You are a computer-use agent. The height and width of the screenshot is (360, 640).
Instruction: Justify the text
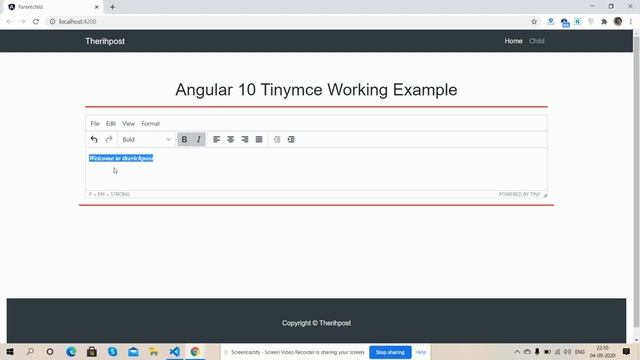[x=259, y=140]
